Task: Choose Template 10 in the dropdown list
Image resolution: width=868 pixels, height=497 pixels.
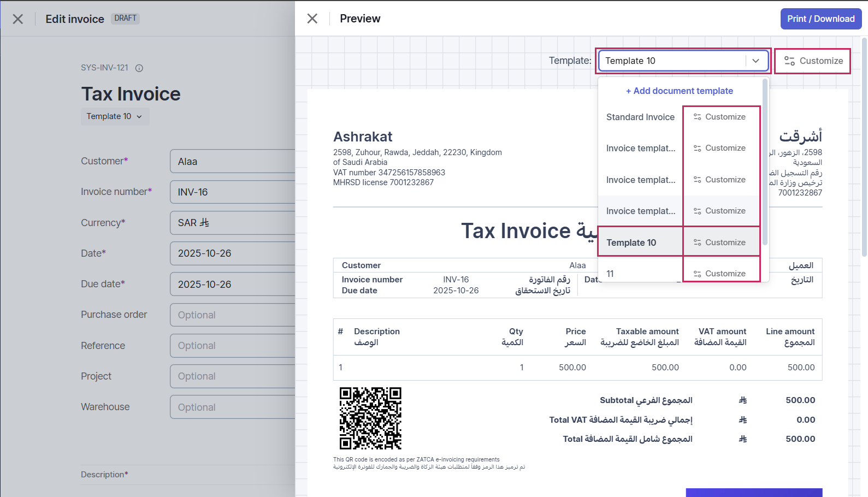Action: point(631,242)
